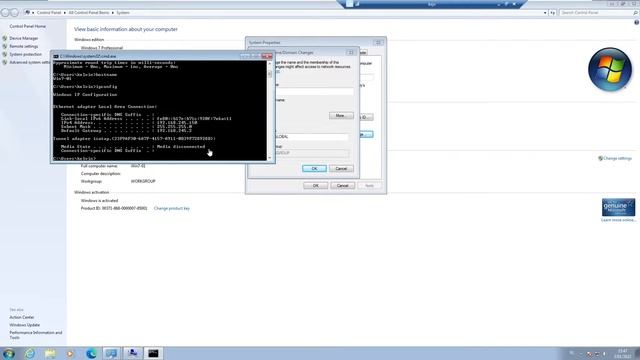Click the taskbar clock
The width and height of the screenshot is (640, 360).
point(622,353)
